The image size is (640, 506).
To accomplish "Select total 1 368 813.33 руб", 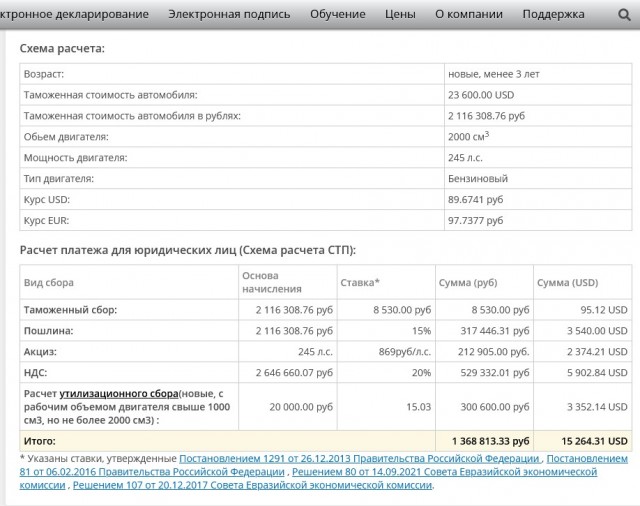I will (490, 441).
